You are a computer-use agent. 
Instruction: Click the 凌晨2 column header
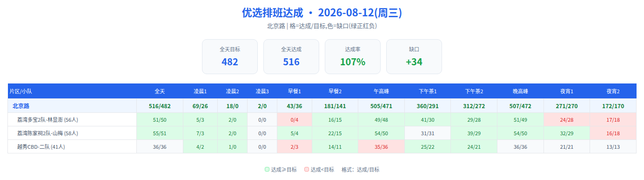pos(232,91)
